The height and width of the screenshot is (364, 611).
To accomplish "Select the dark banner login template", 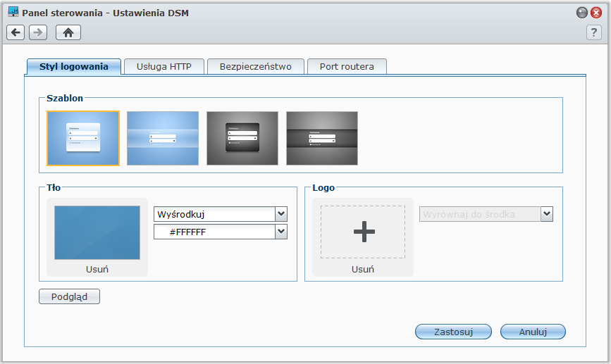I will [322, 139].
